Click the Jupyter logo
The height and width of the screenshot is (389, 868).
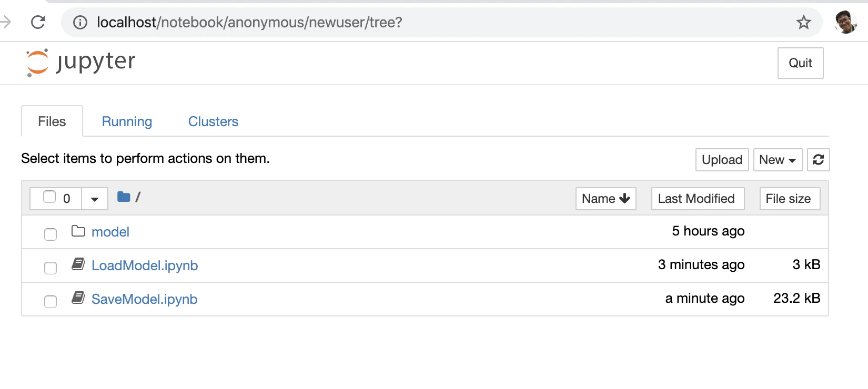coord(80,63)
